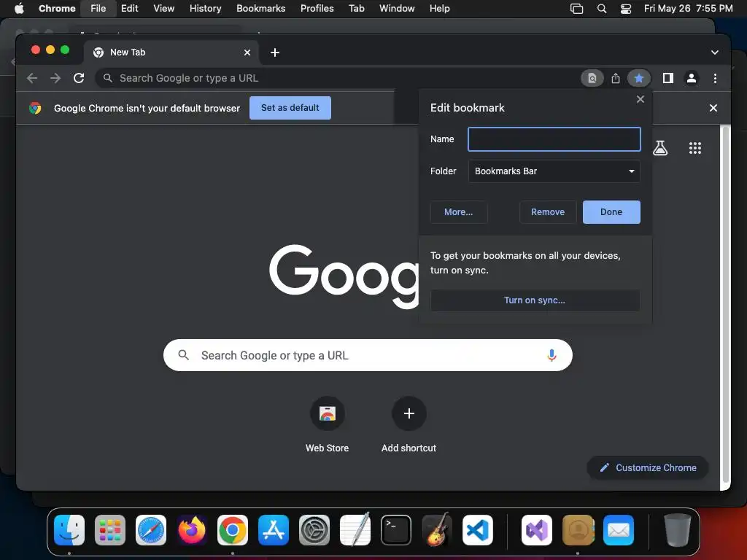747x560 pixels.
Task: Click Turn on sync...
Action: [x=535, y=300]
